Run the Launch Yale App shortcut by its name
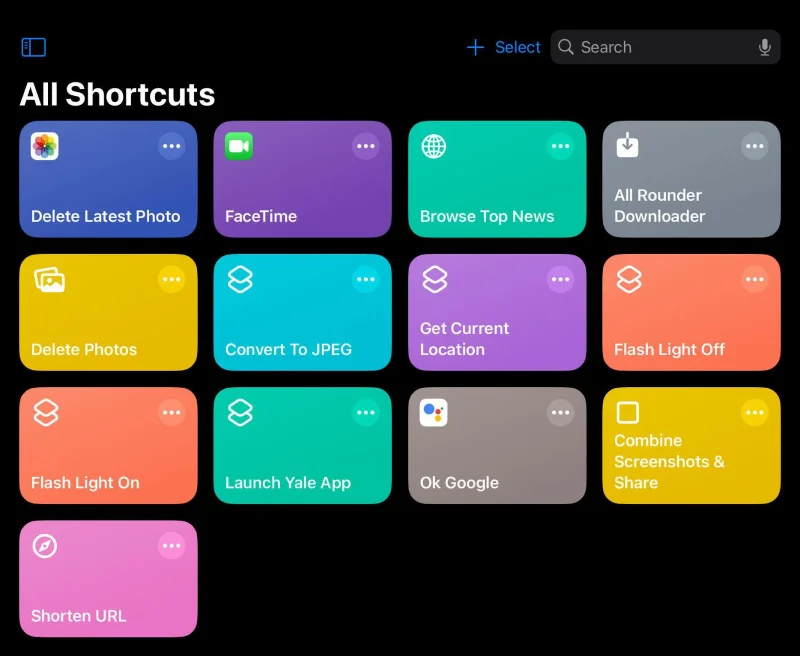 pos(288,483)
